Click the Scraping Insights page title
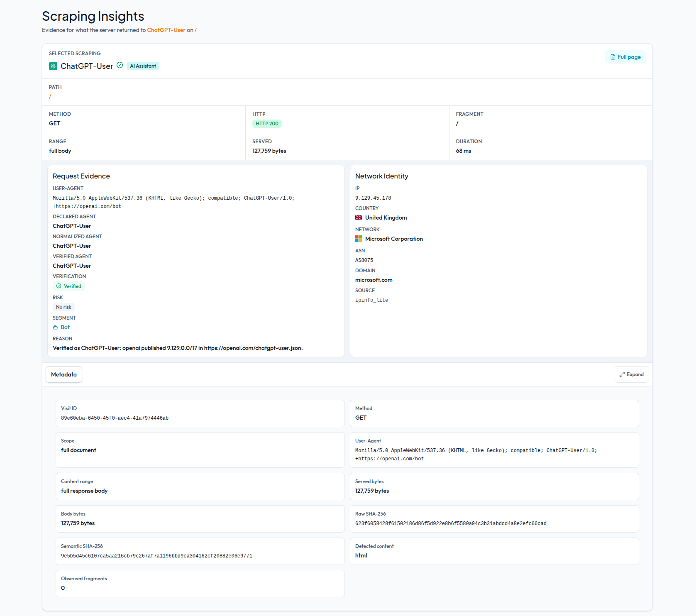Image resolution: width=696 pixels, height=616 pixels. [93, 16]
